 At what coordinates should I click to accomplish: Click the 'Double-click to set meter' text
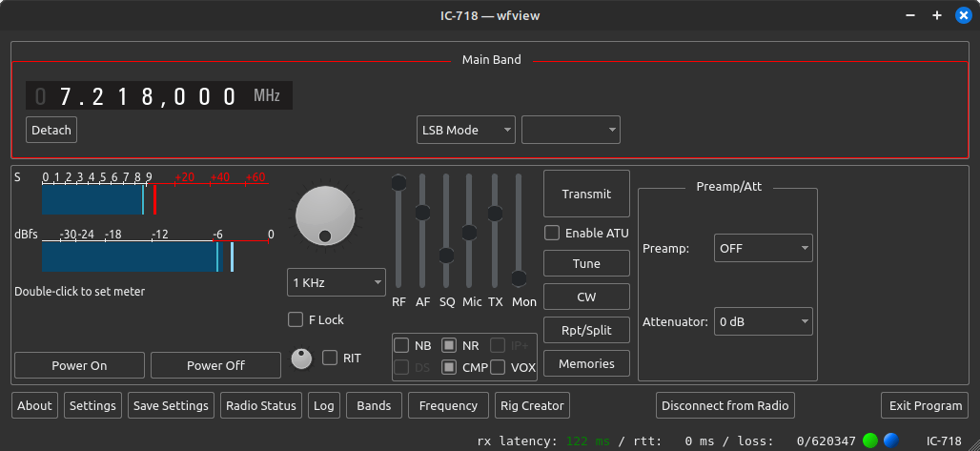point(79,292)
